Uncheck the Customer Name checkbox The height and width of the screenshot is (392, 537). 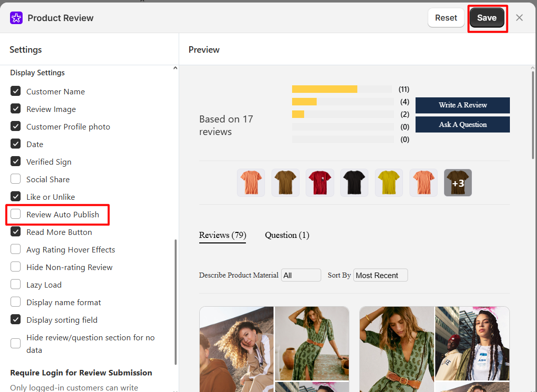[x=16, y=91]
